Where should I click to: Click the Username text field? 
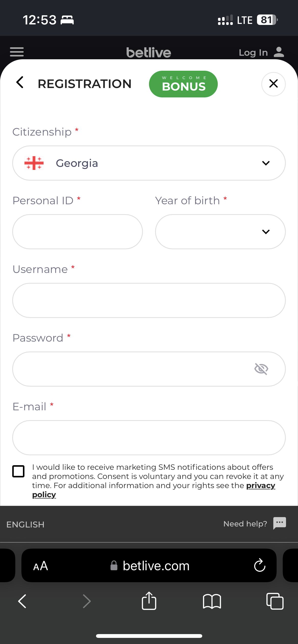coord(149,300)
